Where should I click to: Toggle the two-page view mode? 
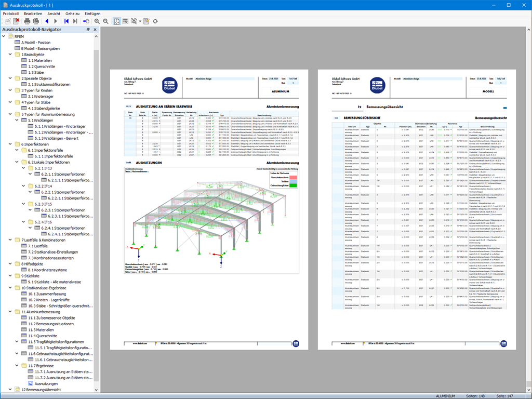click(117, 21)
